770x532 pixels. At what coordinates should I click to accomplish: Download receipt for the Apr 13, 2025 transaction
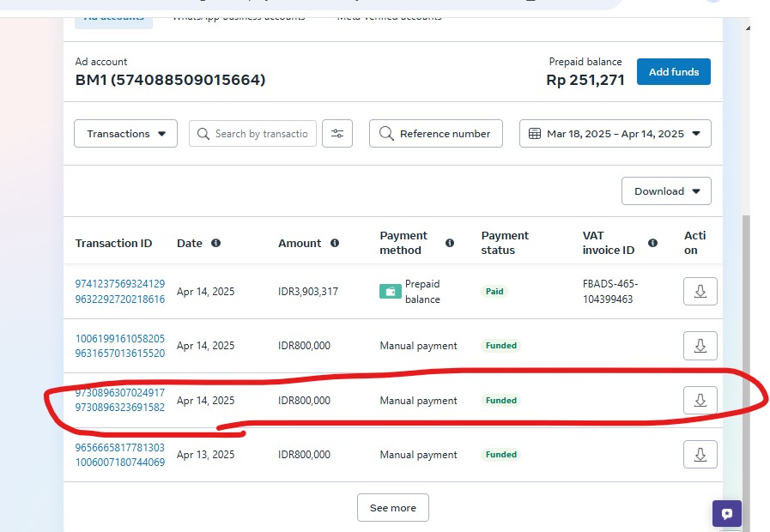click(700, 455)
